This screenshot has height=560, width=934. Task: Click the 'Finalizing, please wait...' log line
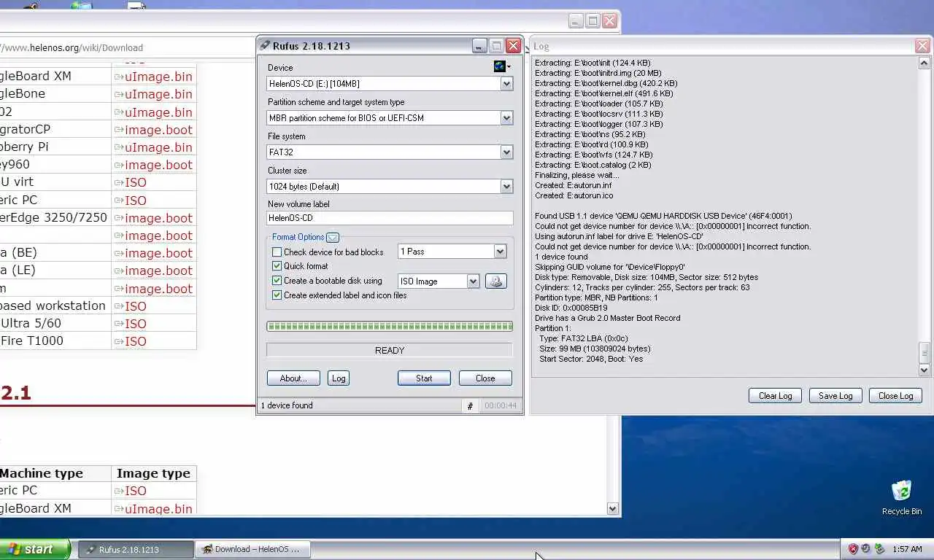[576, 175]
